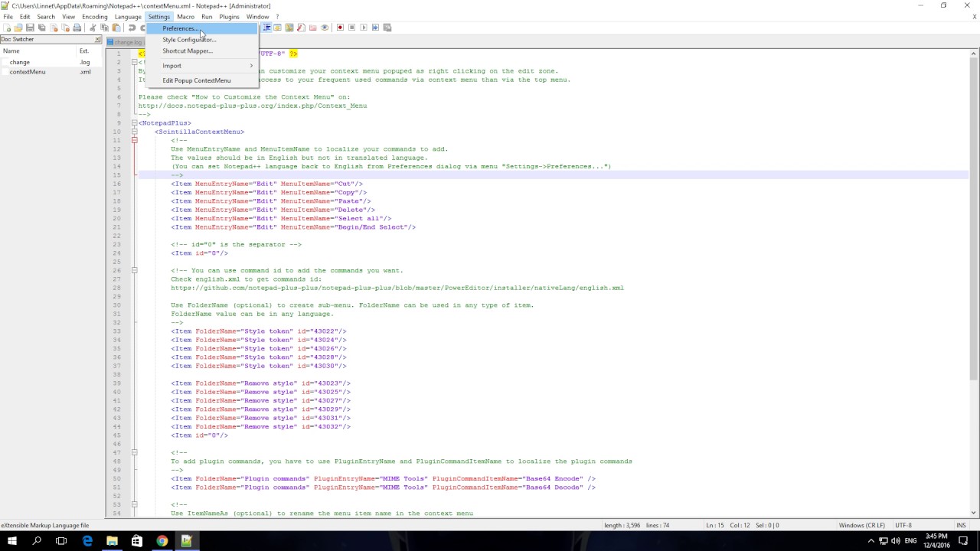Choose Shortcut Mapper... in the Settings menu
This screenshot has height=551, width=980.
point(202,51)
